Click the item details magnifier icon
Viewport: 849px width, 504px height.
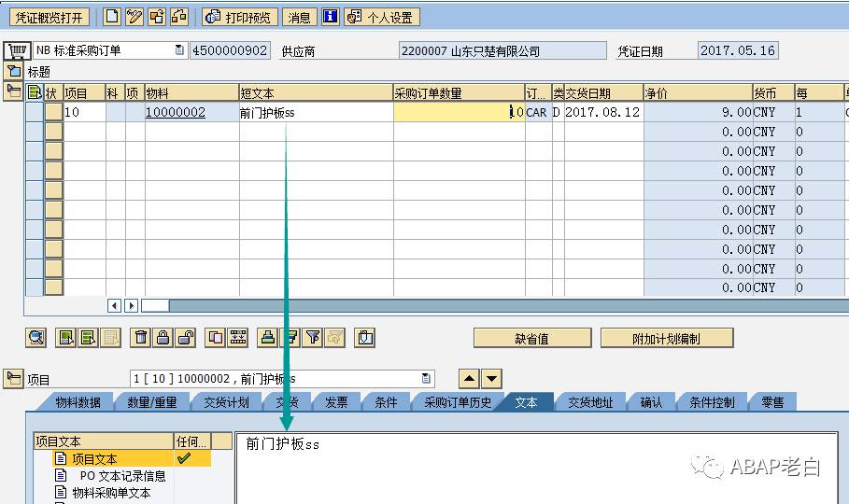[x=36, y=338]
